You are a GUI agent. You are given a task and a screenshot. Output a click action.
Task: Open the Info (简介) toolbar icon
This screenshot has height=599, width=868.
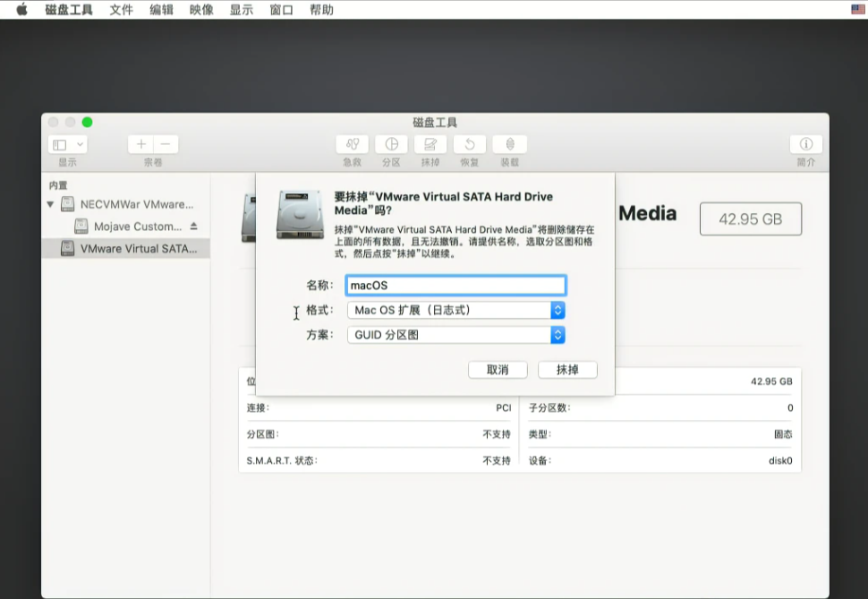click(806, 145)
